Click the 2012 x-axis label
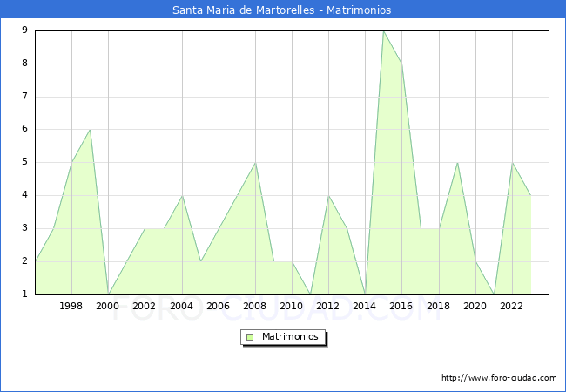 pos(327,306)
